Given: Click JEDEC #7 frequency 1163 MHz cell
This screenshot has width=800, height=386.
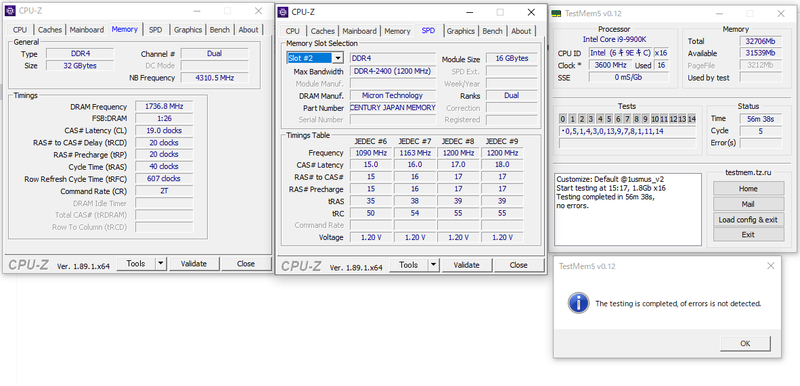Looking at the screenshot, I should (415, 153).
